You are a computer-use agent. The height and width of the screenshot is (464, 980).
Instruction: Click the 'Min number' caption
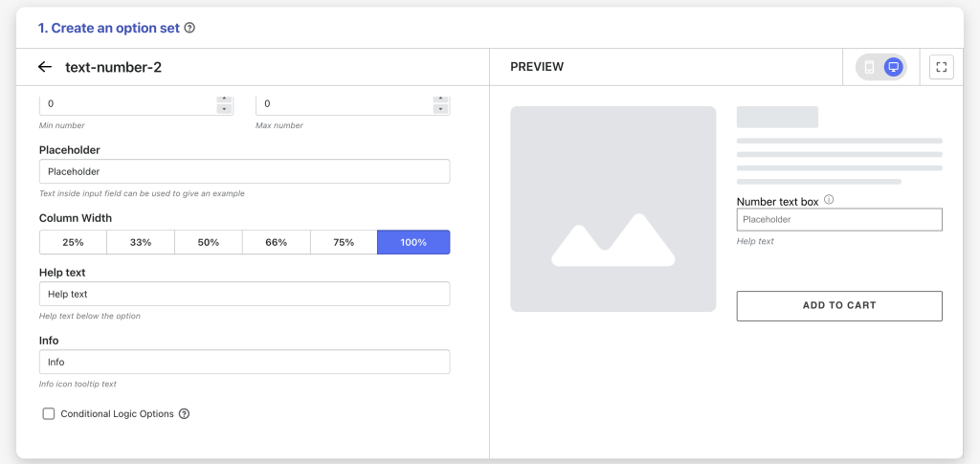[62, 125]
